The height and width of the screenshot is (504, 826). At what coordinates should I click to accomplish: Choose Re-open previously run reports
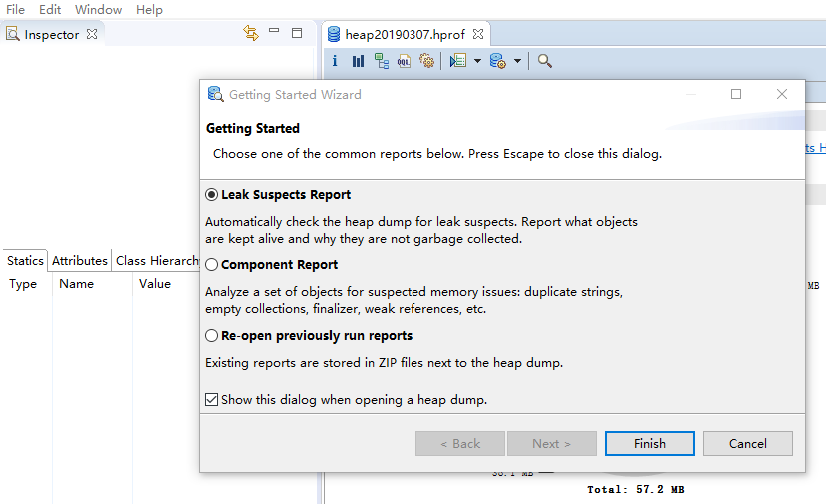tap(212, 336)
